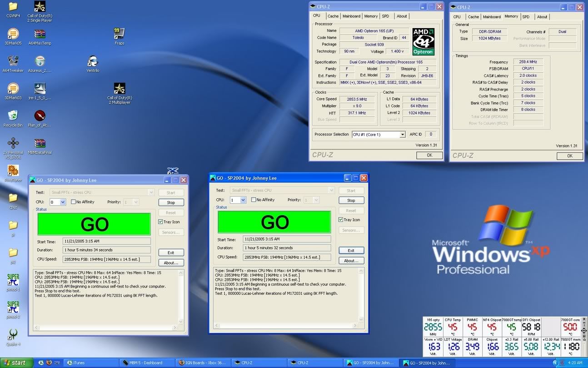Switch to the Mainboard tab in the Opteron CPU-Z window

pos(351,16)
